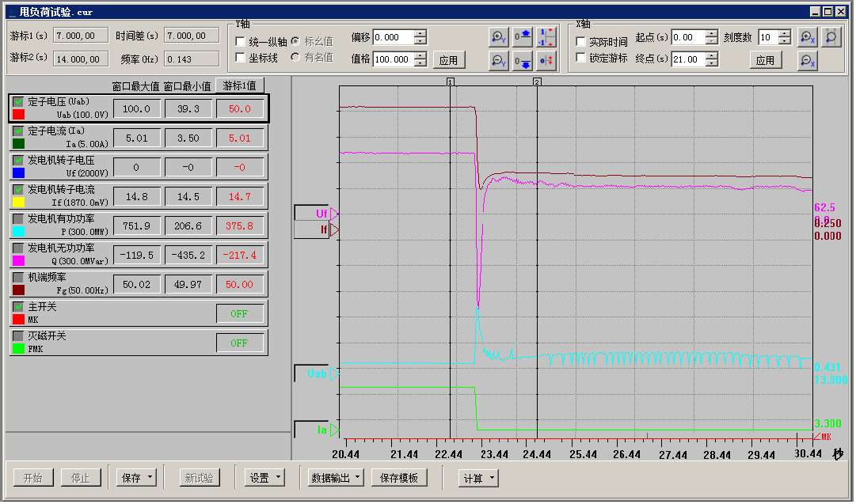Viewport: 856px width, 504px height.
Task: Click the shift zero line down icon
Action: (x=523, y=60)
